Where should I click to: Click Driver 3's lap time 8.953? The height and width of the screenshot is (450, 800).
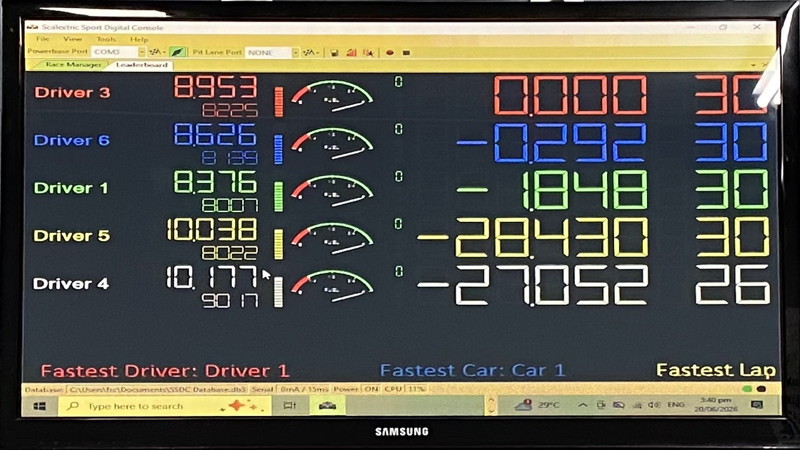coord(215,87)
